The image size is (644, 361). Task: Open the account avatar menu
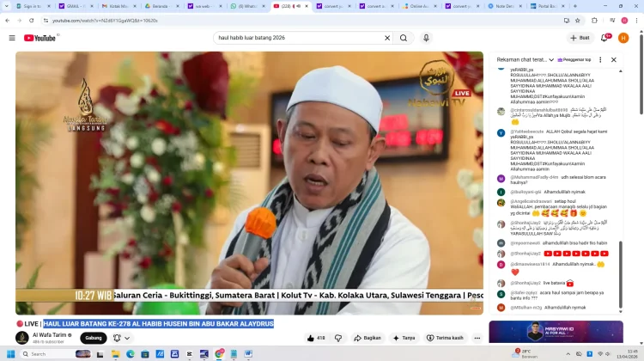623,38
